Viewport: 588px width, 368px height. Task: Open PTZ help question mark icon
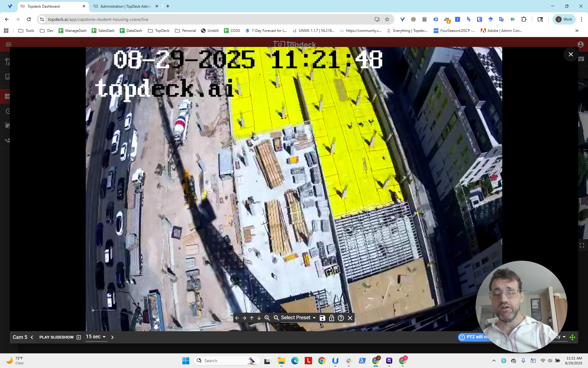click(341, 318)
